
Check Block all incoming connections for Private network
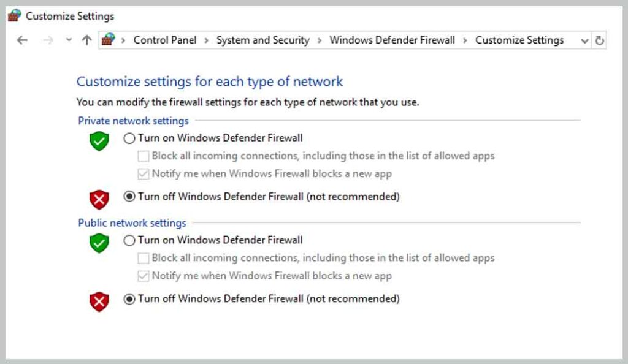(142, 156)
